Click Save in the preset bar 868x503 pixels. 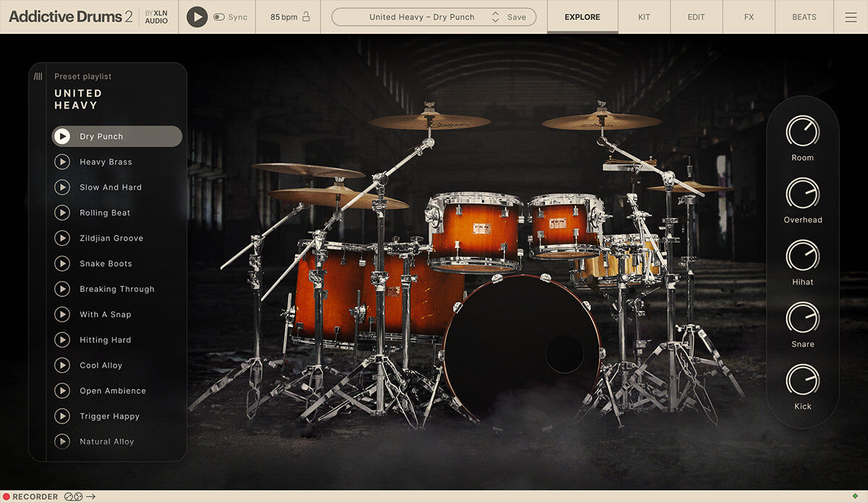coord(516,17)
